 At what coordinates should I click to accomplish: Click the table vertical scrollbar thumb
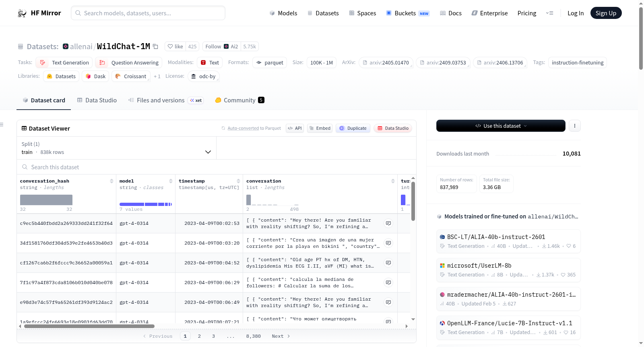click(x=413, y=201)
